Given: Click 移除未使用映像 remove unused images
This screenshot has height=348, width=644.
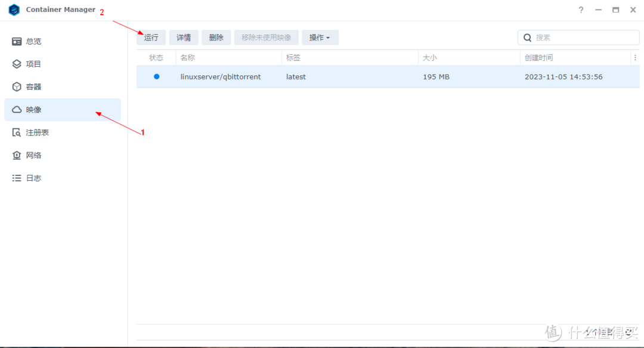Looking at the screenshot, I should (266, 37).
